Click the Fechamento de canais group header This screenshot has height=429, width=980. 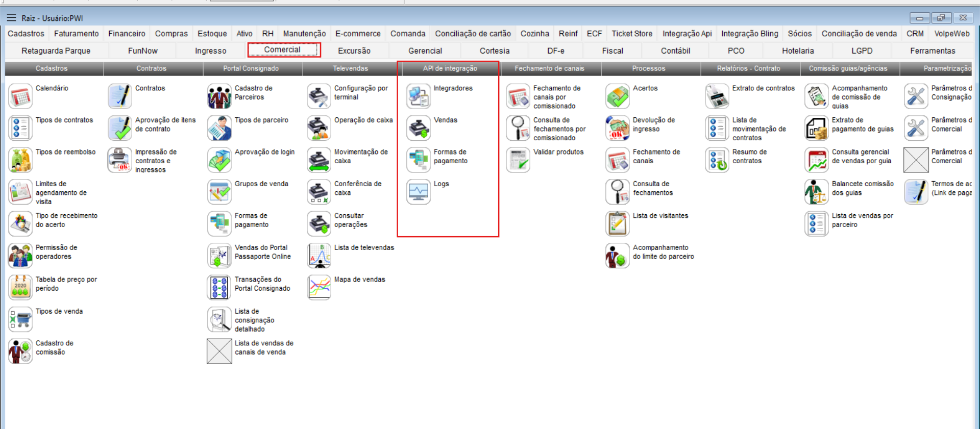click(x=549, y=68)
